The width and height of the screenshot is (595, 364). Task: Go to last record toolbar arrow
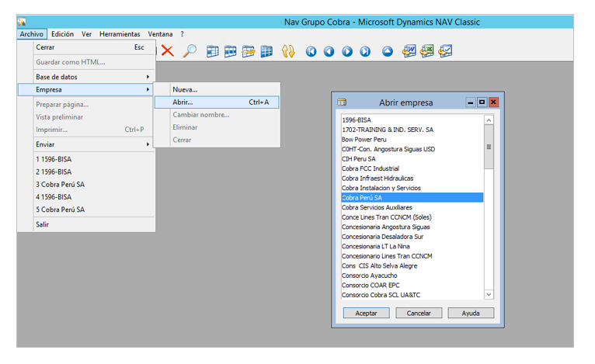click(365, 51)
